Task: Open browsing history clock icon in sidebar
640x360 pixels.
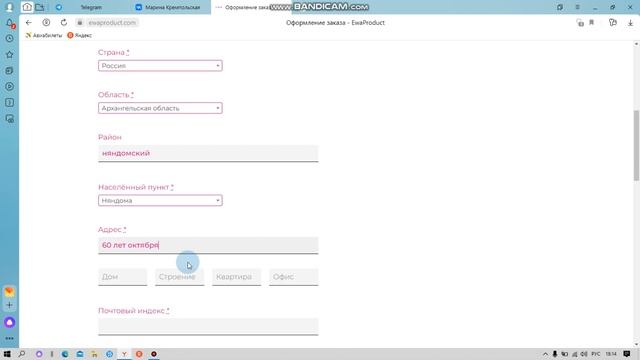Action: point(9,38)
